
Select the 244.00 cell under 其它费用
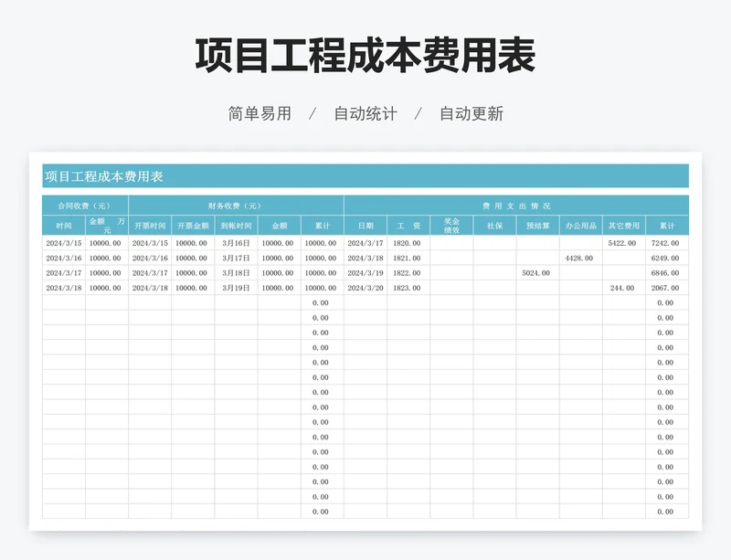click(x=624, y=288)
